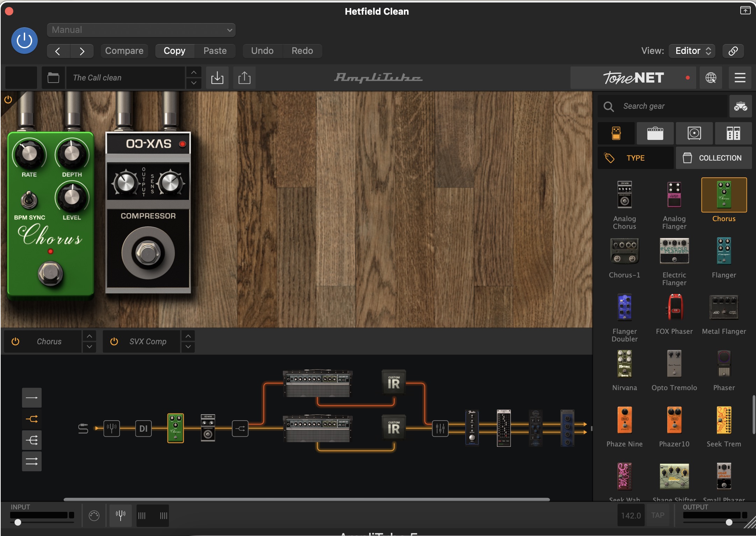756x536 pixels.
Task: Switch to the COLLECTION tab
Action: pyautogui.click(x=713, y=158)
